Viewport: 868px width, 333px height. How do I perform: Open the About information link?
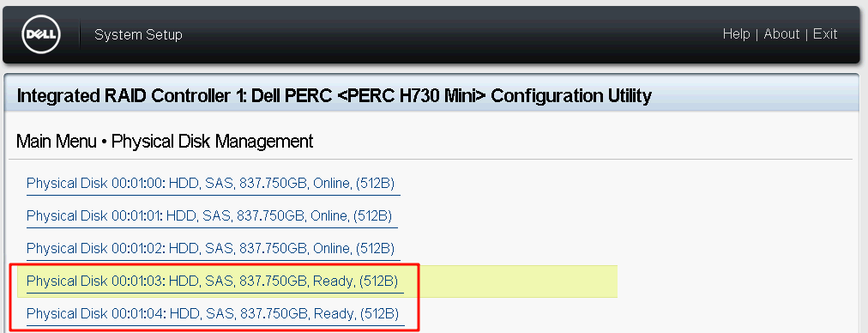[x=781, y=34]
